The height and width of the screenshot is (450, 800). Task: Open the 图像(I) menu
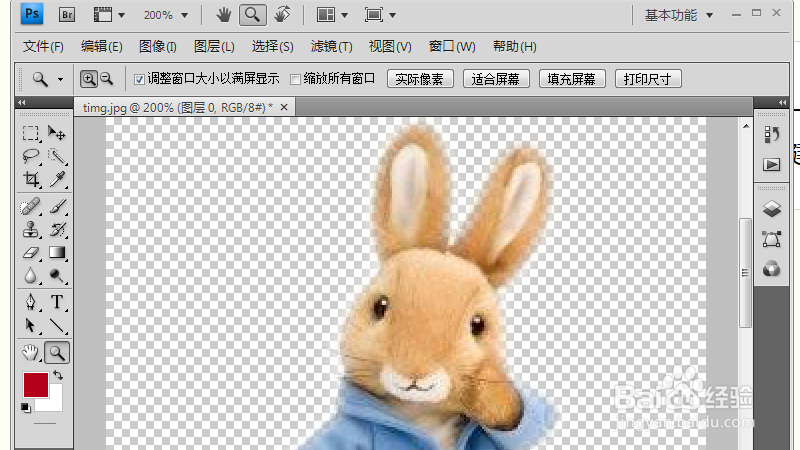coord(158,46)
